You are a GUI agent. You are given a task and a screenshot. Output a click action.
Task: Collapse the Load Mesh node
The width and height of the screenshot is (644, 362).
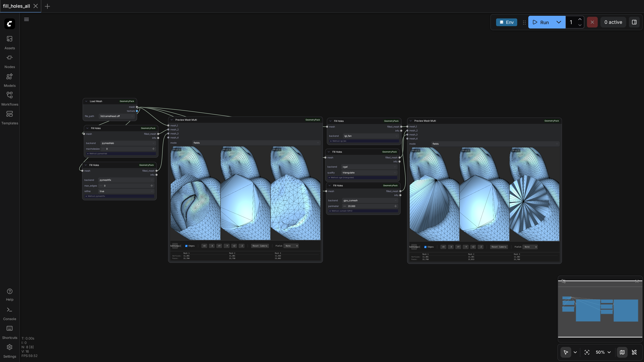point(86,101)
